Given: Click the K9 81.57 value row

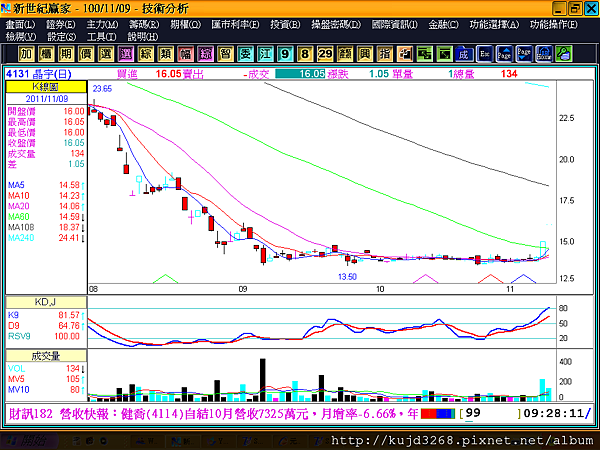Looking at the screenshot, I should point(46,315).
